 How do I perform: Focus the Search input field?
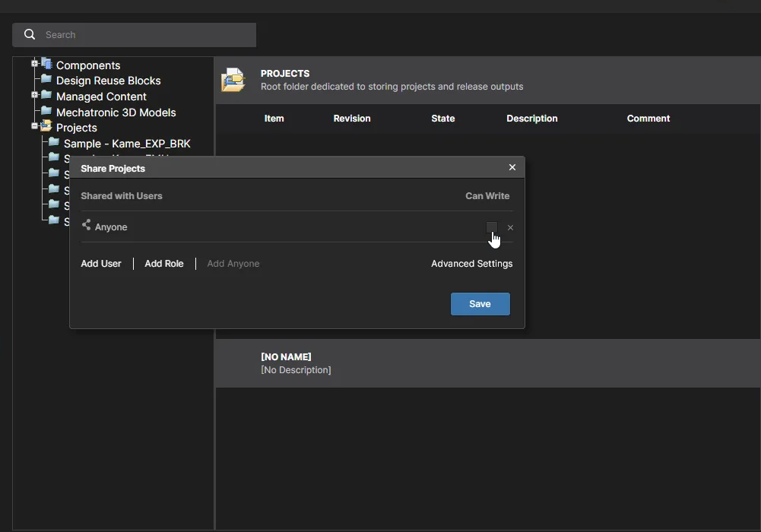[x=144, y=35]
